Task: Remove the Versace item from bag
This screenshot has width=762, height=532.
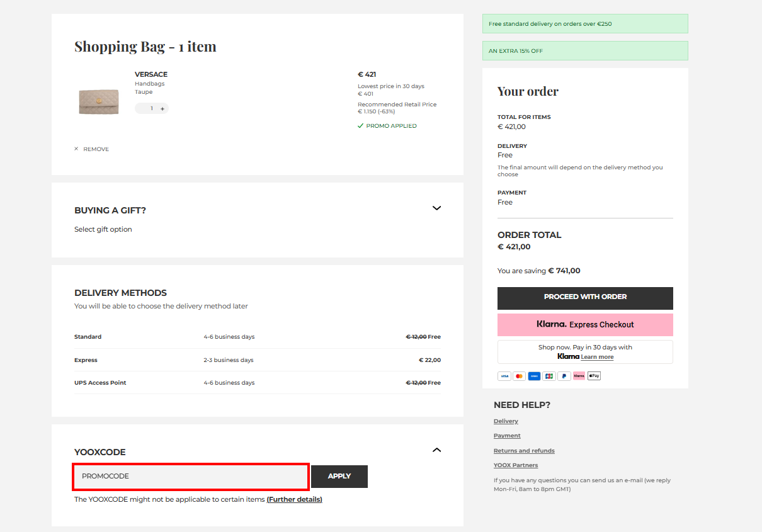Action: click(x=92, y=149)
